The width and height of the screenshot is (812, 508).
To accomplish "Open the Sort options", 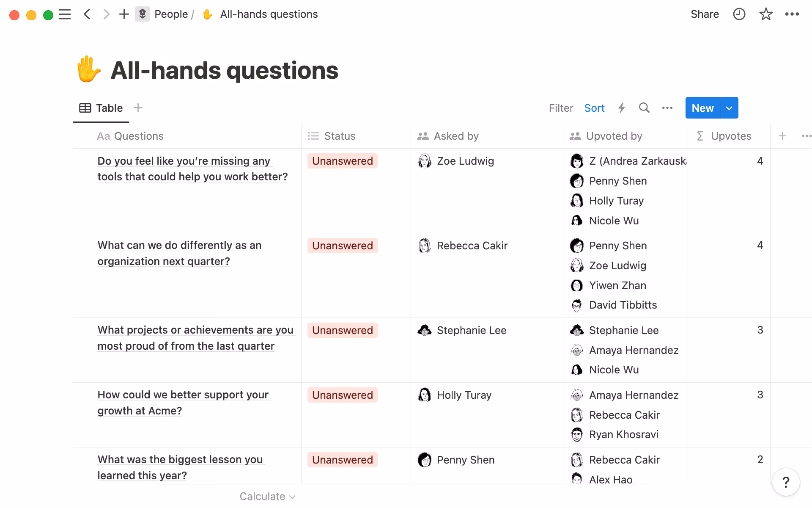I will (x=594, y=108).
